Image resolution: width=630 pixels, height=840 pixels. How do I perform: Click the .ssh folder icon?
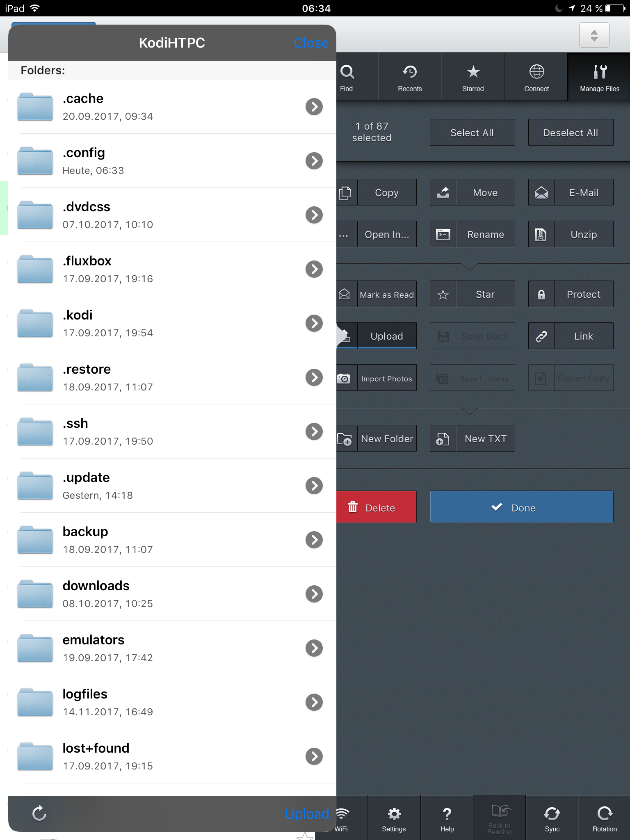(35, 431)
